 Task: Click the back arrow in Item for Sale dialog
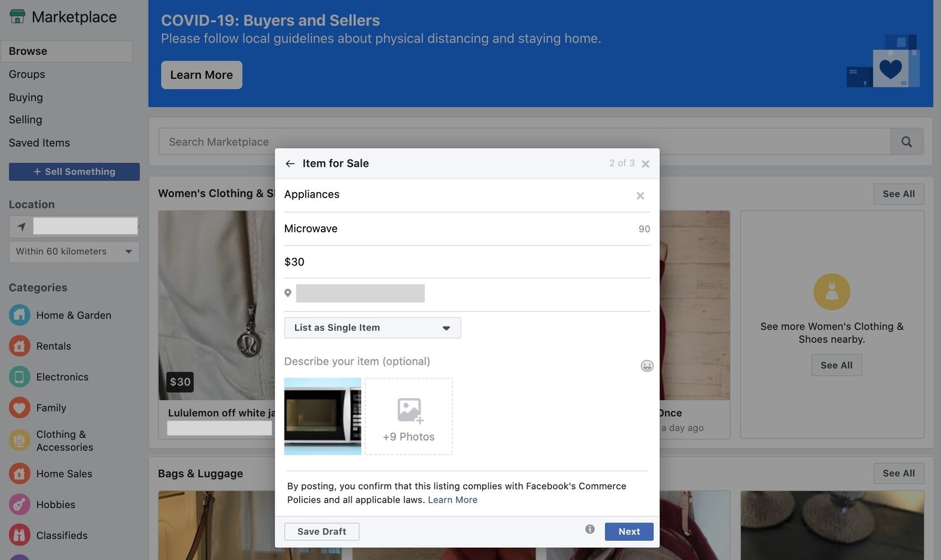(290, 164)
